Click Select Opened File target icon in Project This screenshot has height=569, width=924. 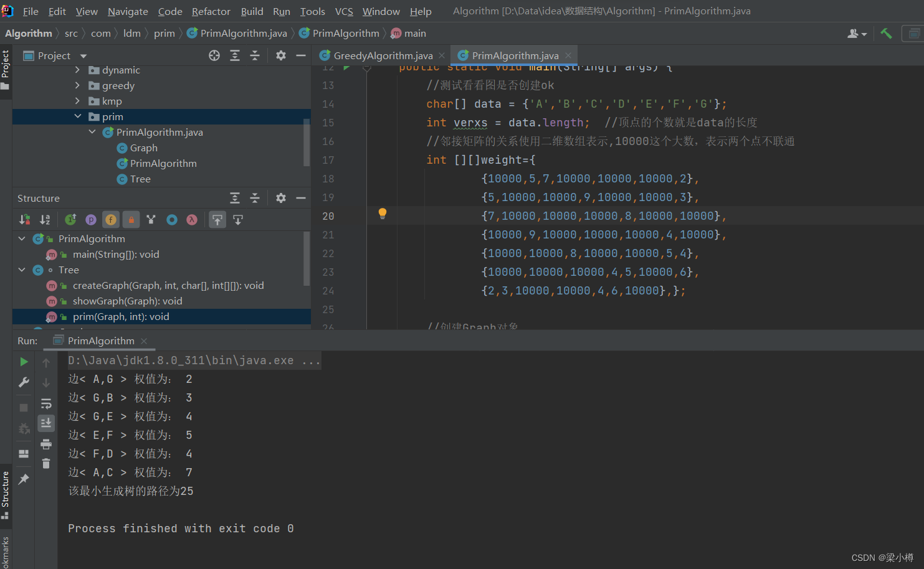214,55
